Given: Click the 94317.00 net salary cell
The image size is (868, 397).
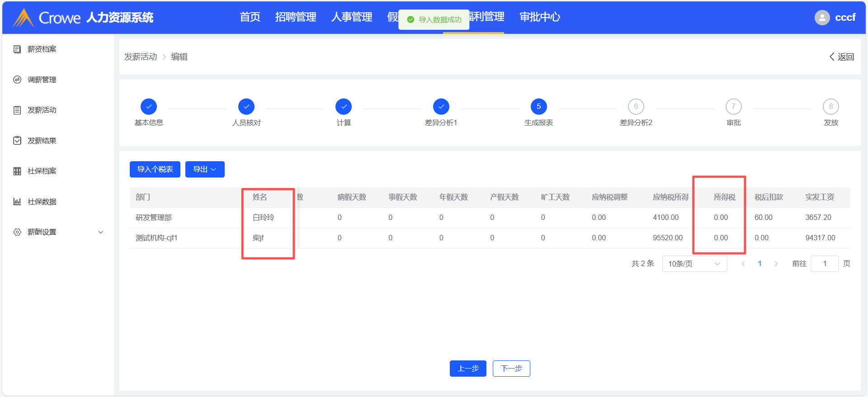Looking at the screenshot, I should coord(820,238).
